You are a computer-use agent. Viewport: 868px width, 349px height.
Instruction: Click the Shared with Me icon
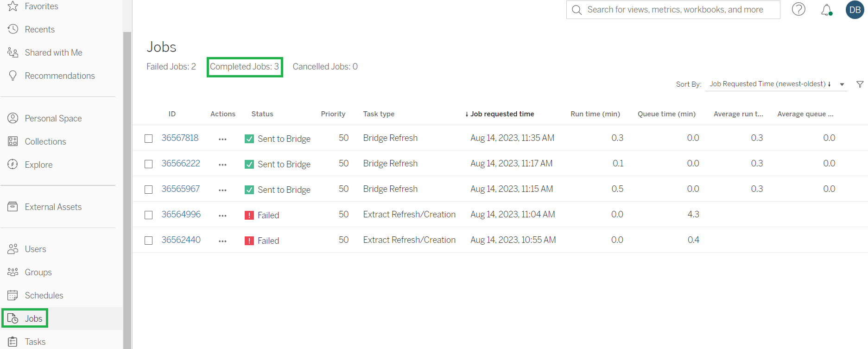click(x=13, y=52)
